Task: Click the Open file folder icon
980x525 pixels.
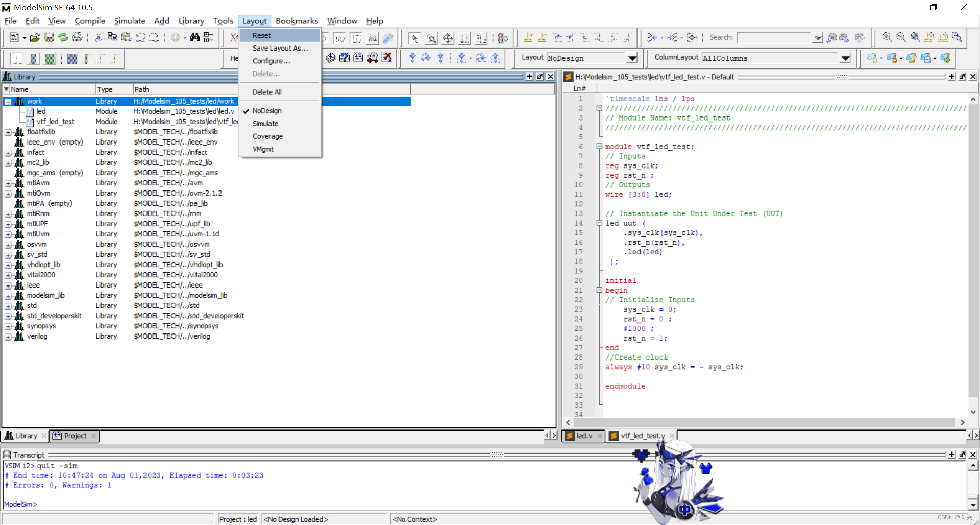Action: coord(34,37)
